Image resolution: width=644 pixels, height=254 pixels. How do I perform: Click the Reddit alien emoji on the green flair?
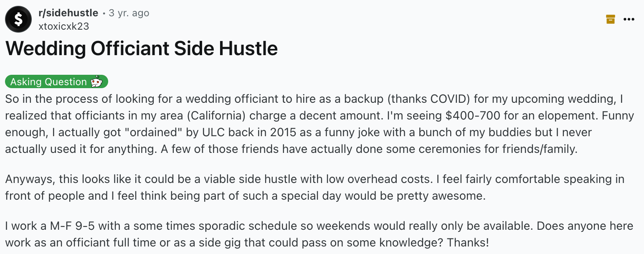tap(97, 81)
